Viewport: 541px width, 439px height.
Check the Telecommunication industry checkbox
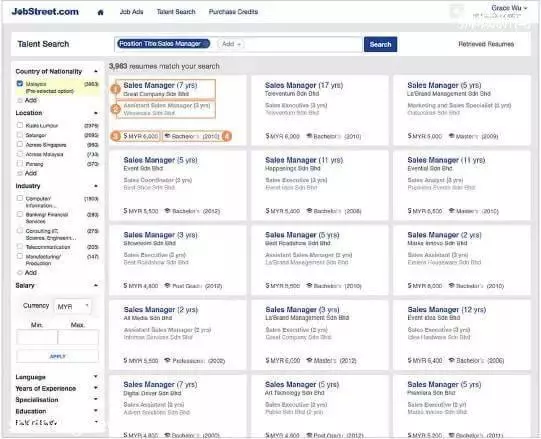20,246
